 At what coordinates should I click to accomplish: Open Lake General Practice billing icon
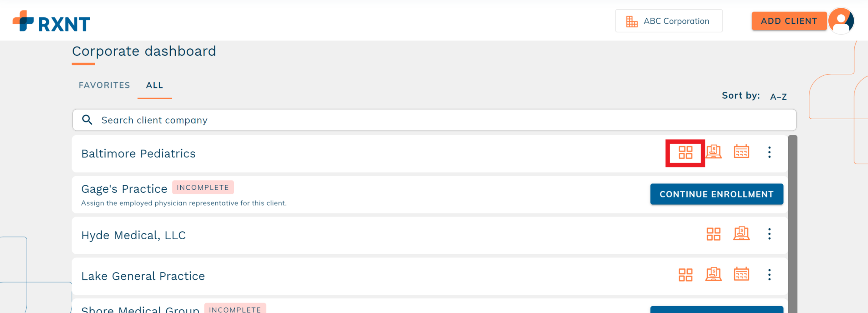(713, 274)
